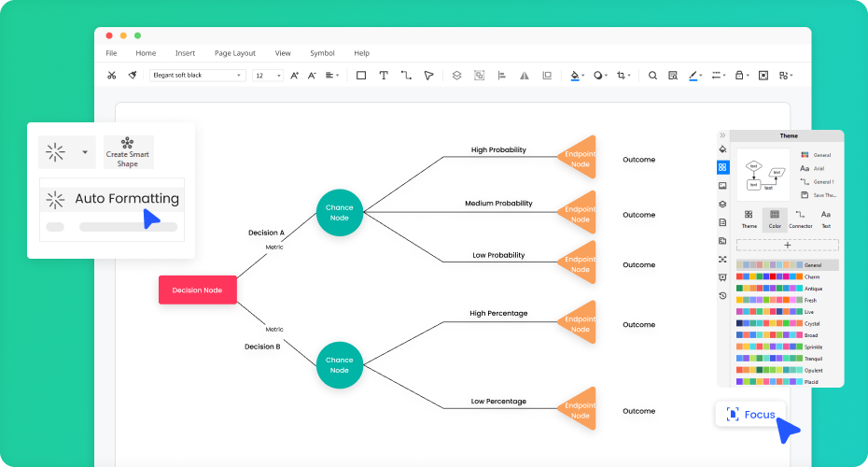The height and width of the screenshot is (467, 868).
Task: Select the text tool in toolbar
Action: 383,75
